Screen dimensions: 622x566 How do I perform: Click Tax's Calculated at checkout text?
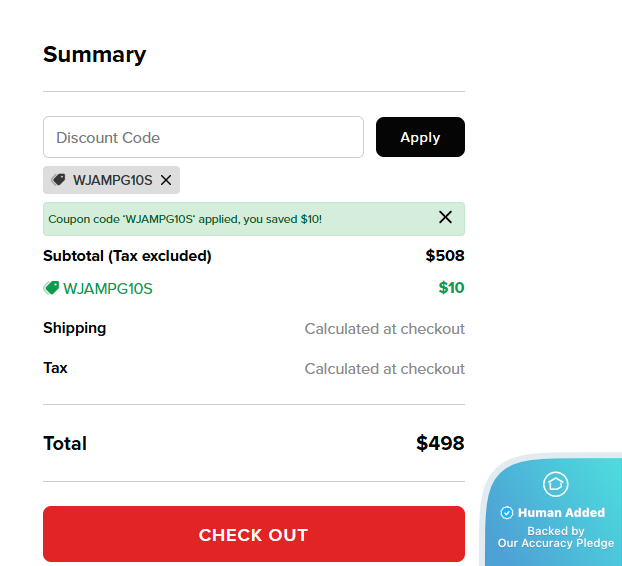(x=384, y=369)
